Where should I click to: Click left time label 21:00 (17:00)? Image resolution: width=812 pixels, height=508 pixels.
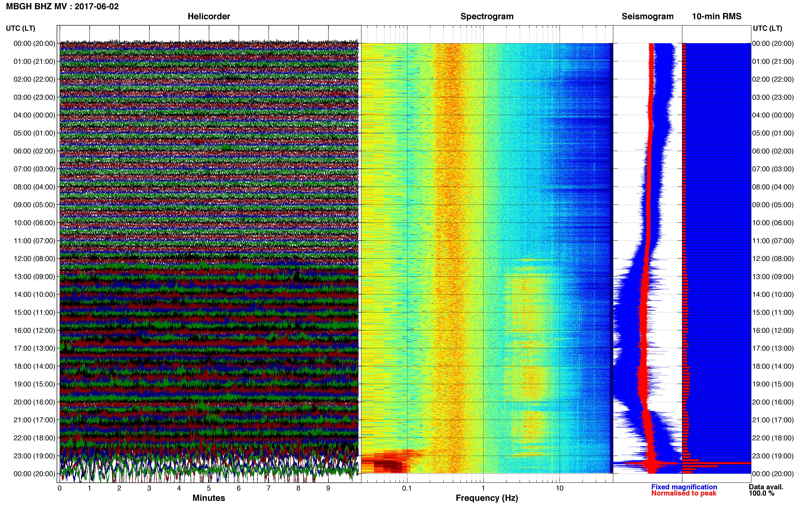[x=34, y=420]
